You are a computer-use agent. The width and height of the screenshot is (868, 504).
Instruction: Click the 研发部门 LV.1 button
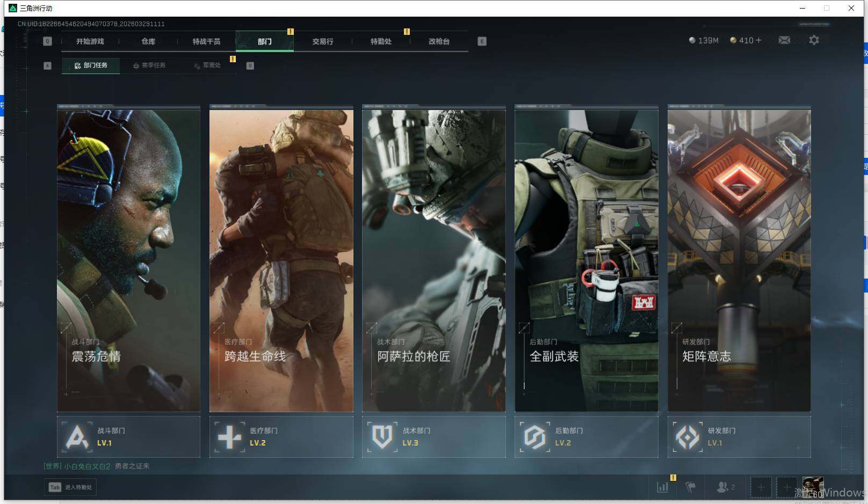pyautogui.click(x=739, y=437)
